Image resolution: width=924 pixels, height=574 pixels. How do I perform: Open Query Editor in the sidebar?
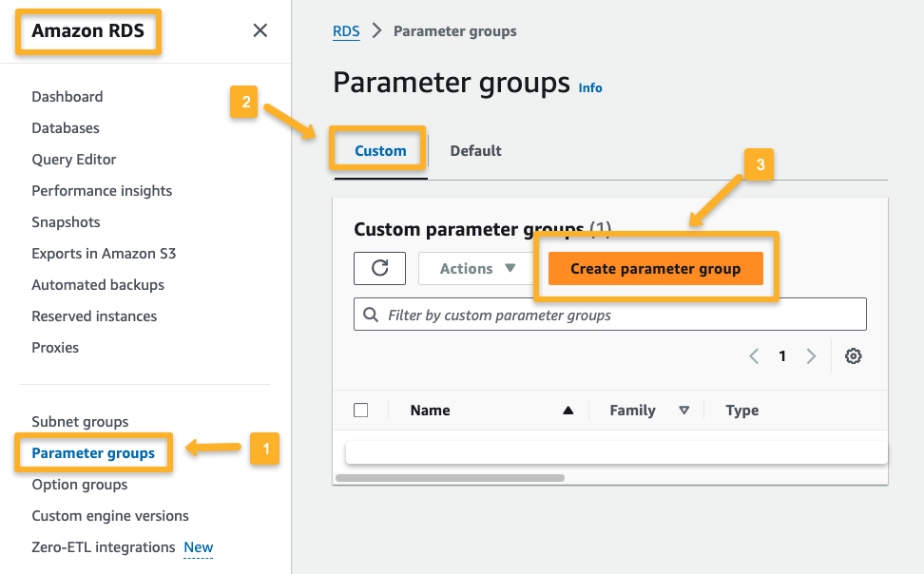point(73,159)
